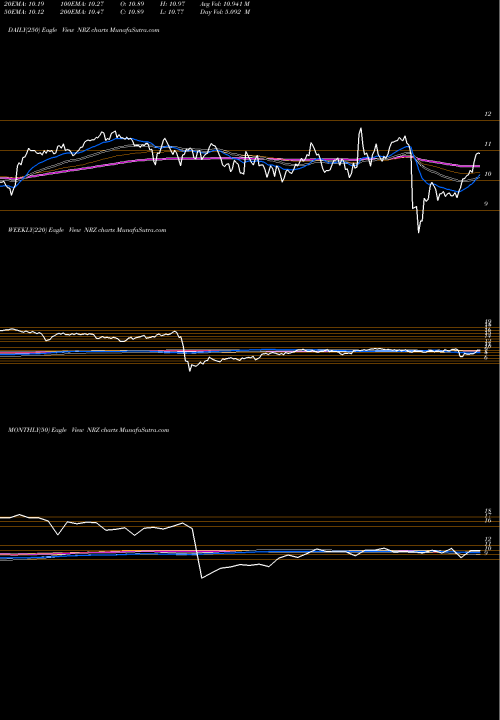Click the WEEKLY(220) Eagle View chart title
Viewport: 500px width, 720px height.
point(87,230)
